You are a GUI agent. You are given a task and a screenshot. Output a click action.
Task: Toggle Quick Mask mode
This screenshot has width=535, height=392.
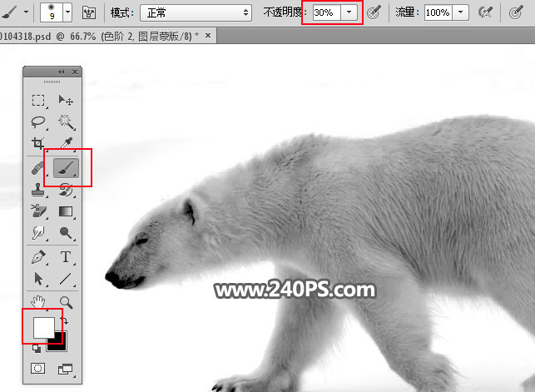(x=38, y=368)
